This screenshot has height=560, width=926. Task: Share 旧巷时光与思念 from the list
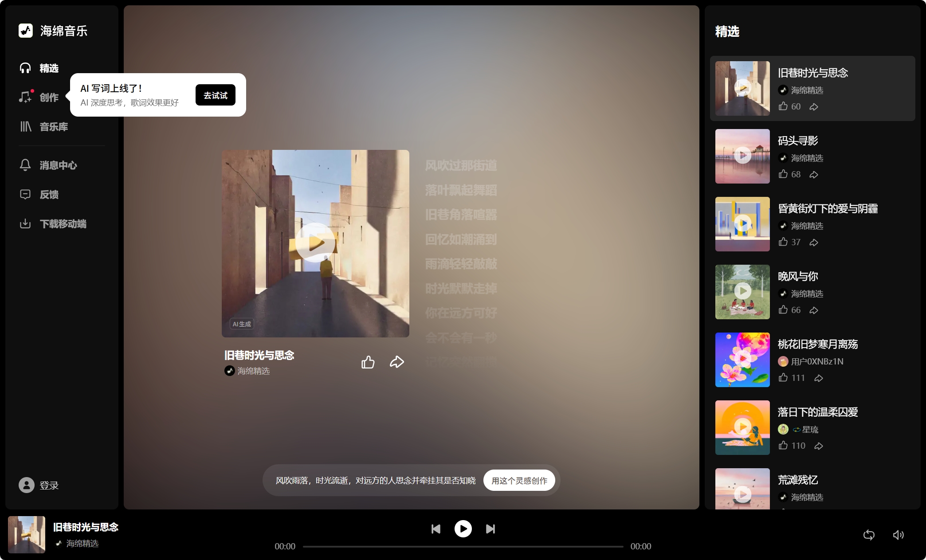pos(814,106)
